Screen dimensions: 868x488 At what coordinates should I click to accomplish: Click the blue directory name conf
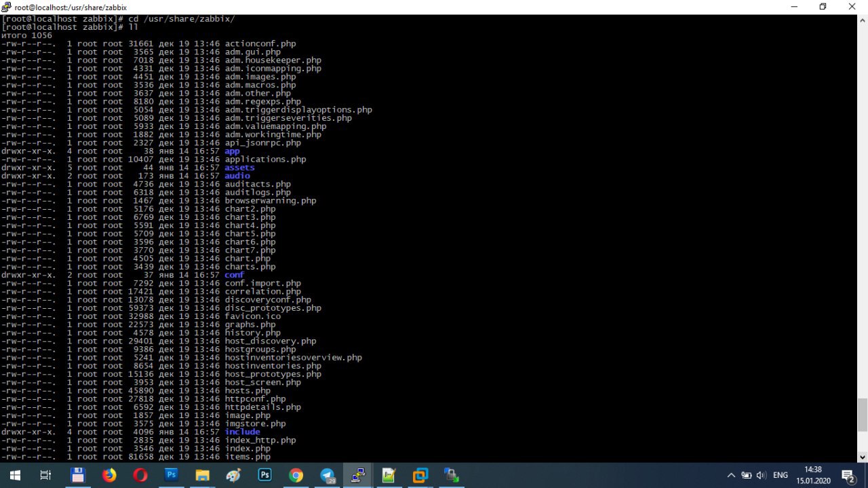235,275
